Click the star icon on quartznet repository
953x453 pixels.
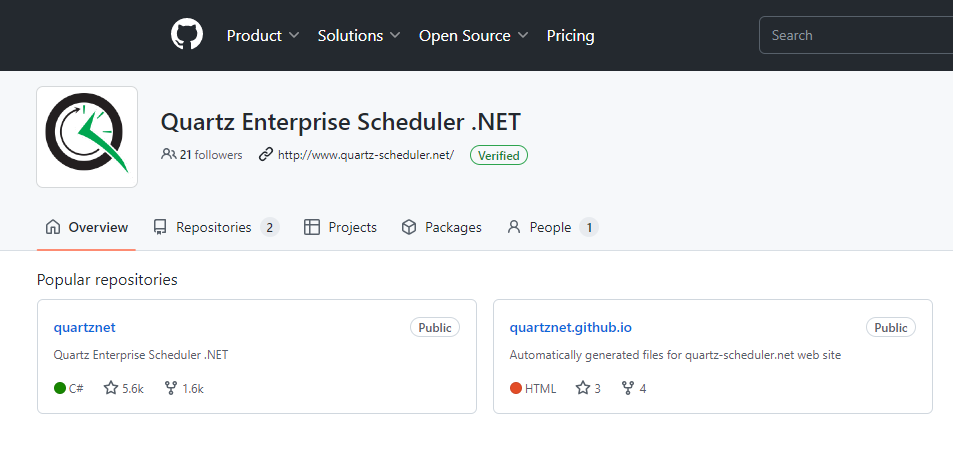tap(111, 388)
